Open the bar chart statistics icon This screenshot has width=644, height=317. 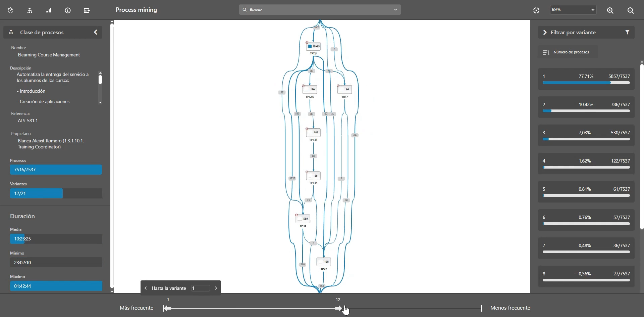point(49,10)
